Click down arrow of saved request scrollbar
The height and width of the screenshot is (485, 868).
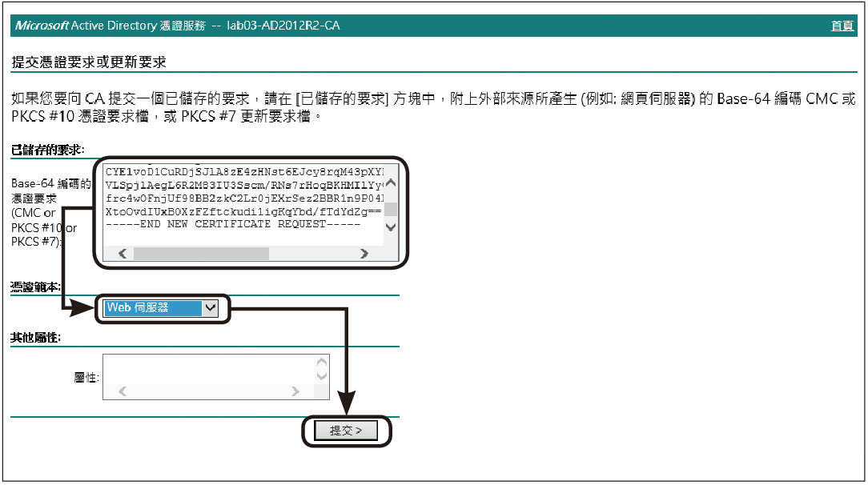click(x=391, y=227)
